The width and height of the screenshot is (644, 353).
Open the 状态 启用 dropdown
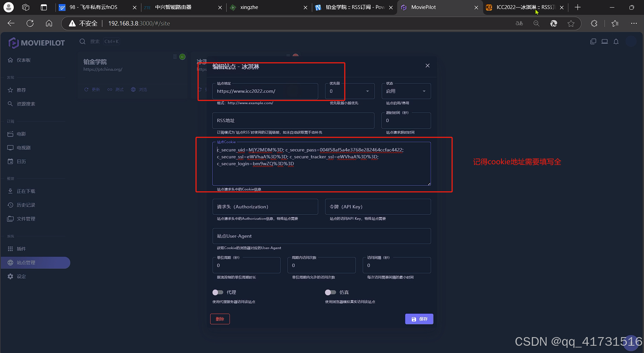tap(406, 91)
